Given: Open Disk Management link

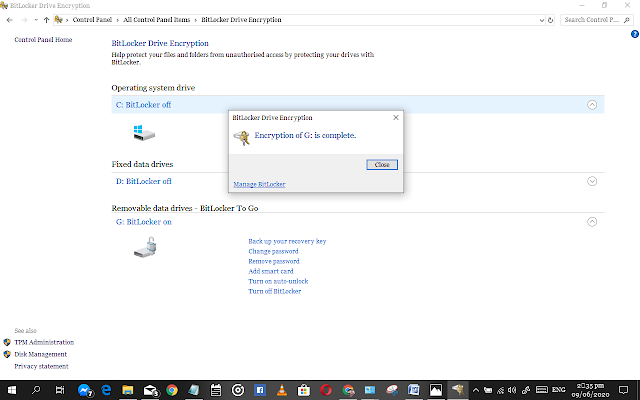Looking at the screenshot, I should [x=40, y=354].
